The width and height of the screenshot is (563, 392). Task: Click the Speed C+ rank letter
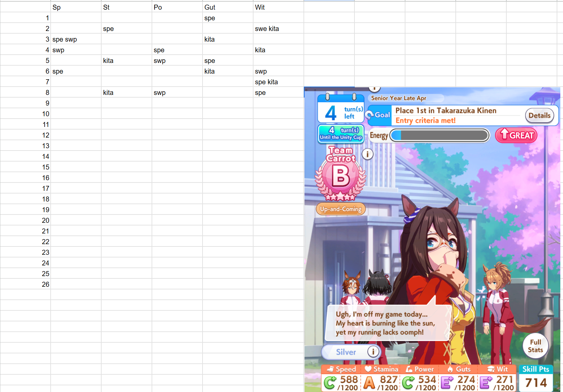tap(330, 383)
